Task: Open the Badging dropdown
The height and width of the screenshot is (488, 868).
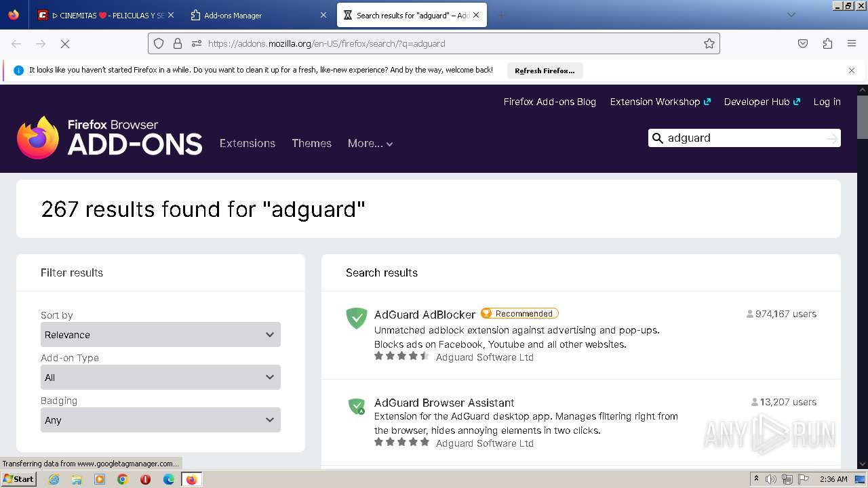Action: point(161,420)
